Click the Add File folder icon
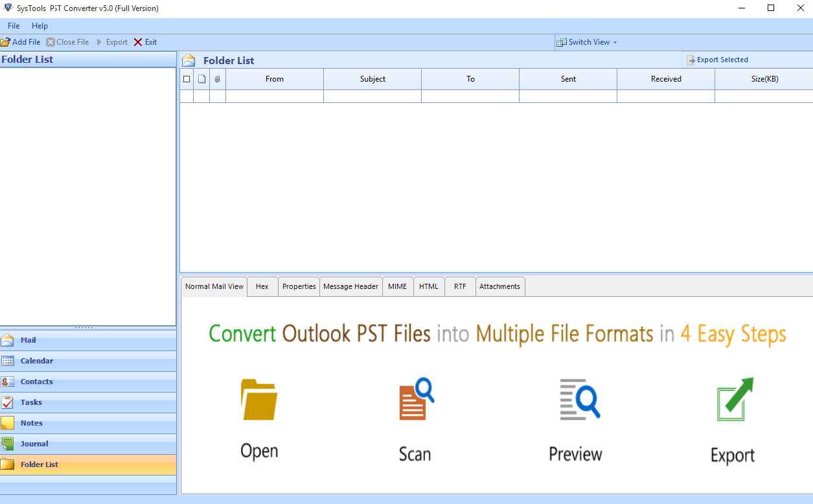The image size is (813, 504). 5,42
